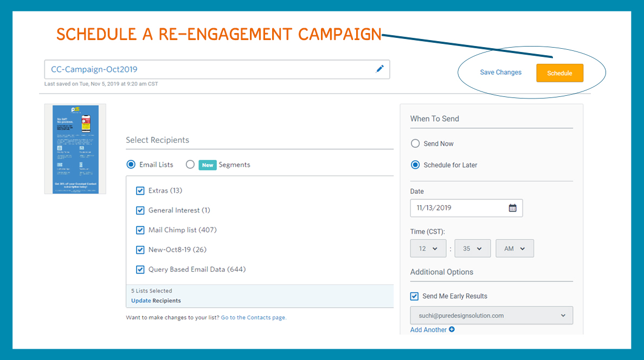
Task: Click the plus icon next to Add Another
Action: (452, 330)
